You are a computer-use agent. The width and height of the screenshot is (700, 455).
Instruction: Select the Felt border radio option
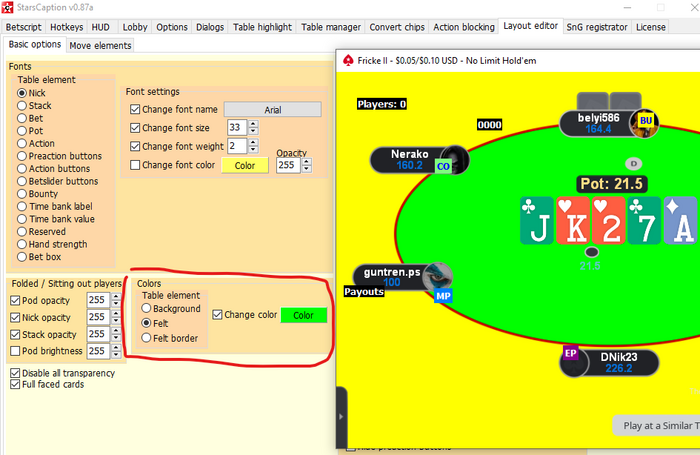146,338
